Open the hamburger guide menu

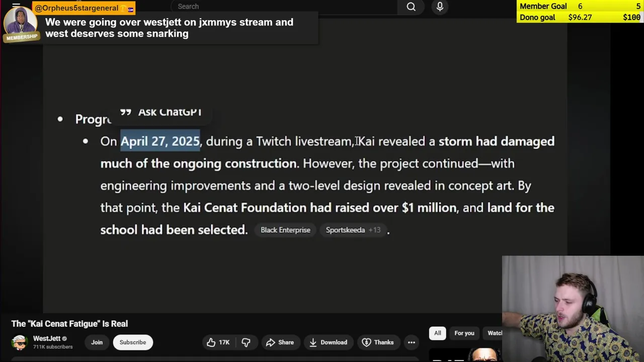point(16,6)
